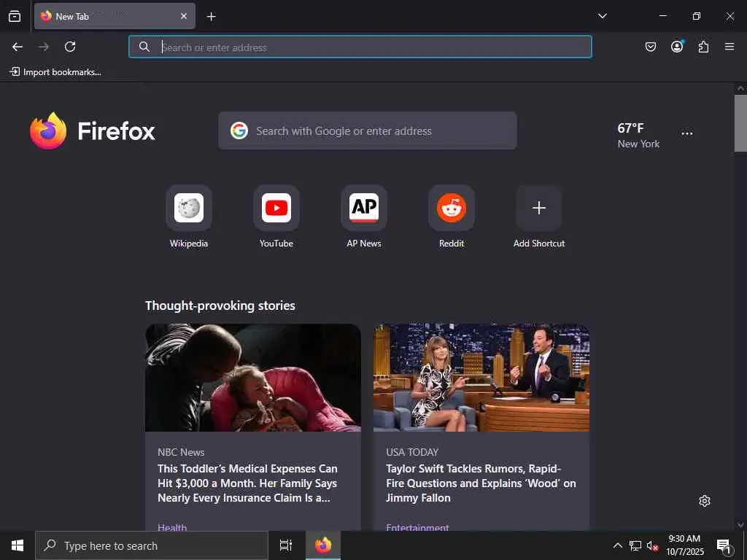Open weather widget three-dot menu

click(x=687, y=134)
